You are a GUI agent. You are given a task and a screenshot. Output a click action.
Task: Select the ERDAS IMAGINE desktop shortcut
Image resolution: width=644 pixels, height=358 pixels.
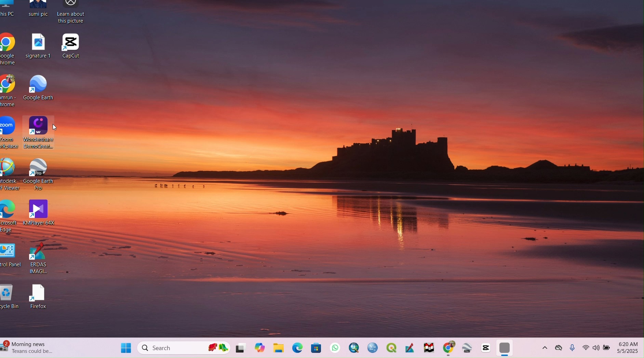[x=39, y=258]
